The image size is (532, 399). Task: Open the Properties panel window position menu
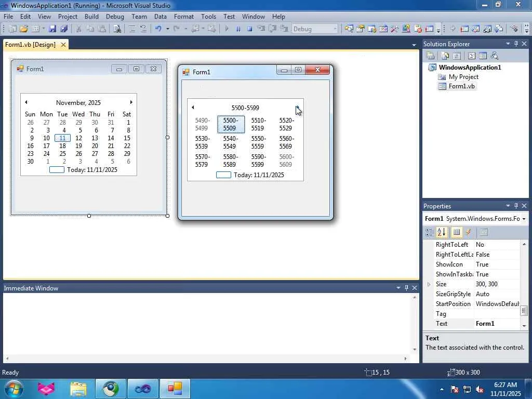point(508,206)
